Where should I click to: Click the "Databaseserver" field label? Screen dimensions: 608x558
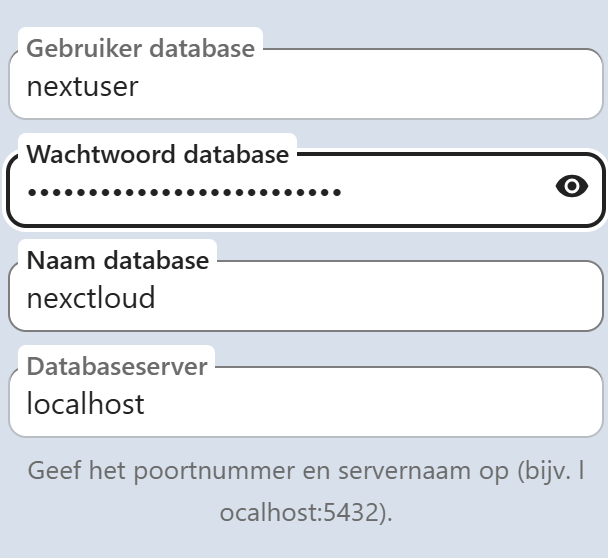pyautogui.click(x=117, y=366)
